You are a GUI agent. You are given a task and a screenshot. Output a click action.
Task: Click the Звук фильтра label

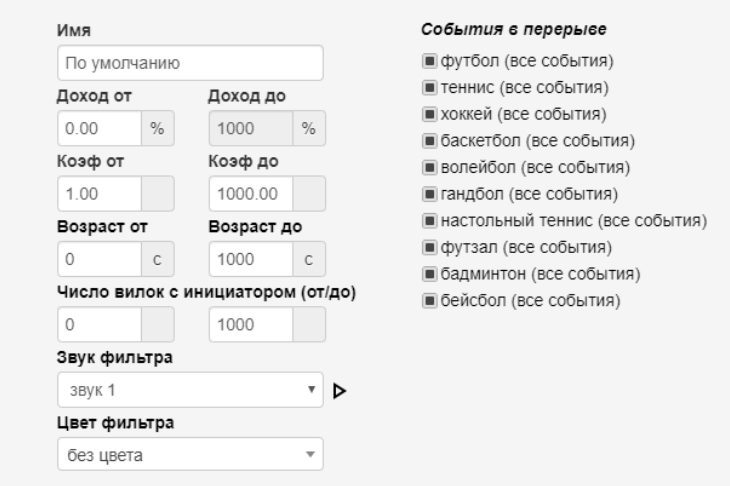(115, 358)
